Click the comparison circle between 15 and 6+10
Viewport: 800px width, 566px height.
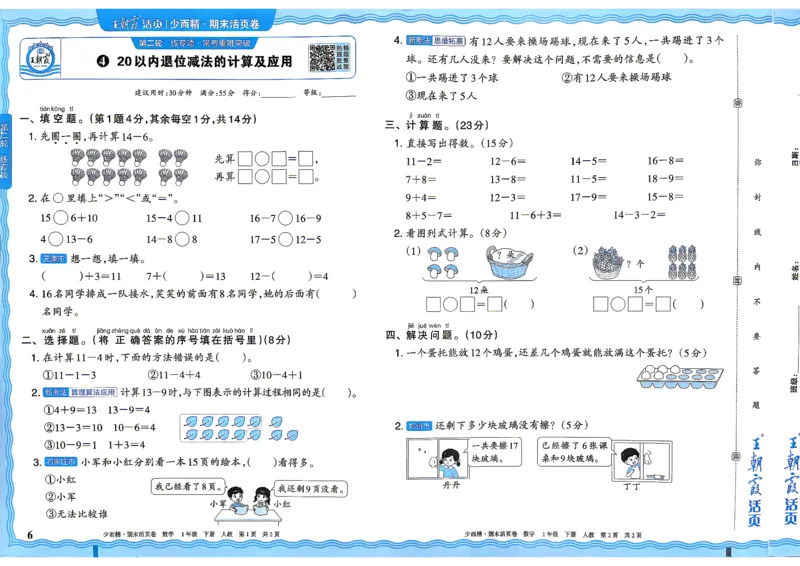pyautogui.click(x=61, y=218)
